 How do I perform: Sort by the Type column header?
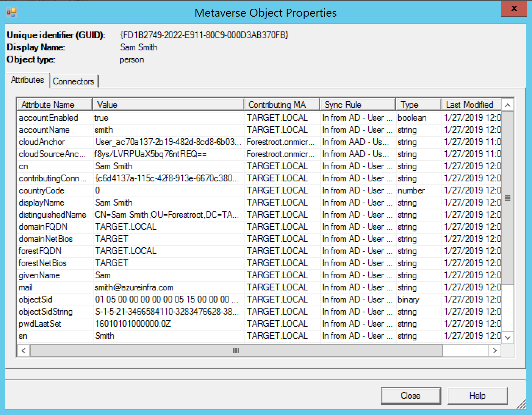pos(418,105)
